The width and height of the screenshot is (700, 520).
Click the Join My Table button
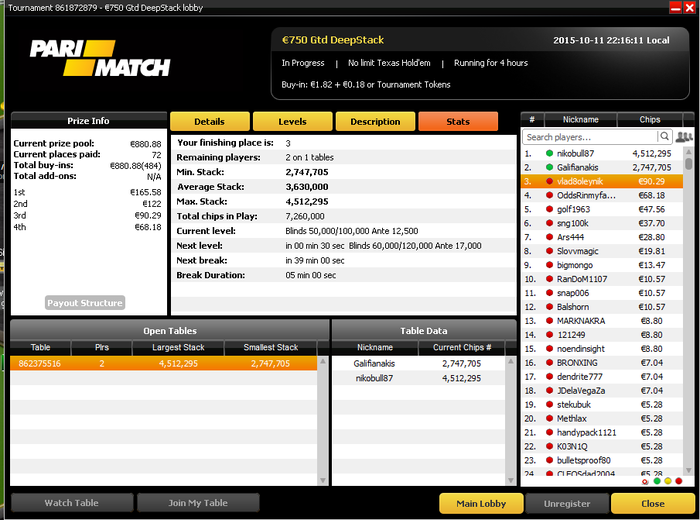coord(198,503)
